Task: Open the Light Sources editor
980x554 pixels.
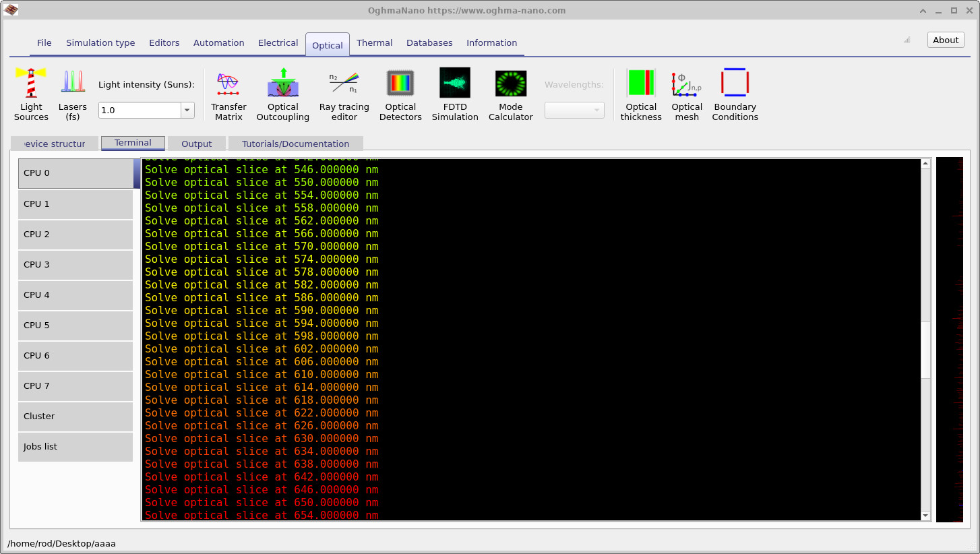Action: pyautogui.click(x=31, y=94)
